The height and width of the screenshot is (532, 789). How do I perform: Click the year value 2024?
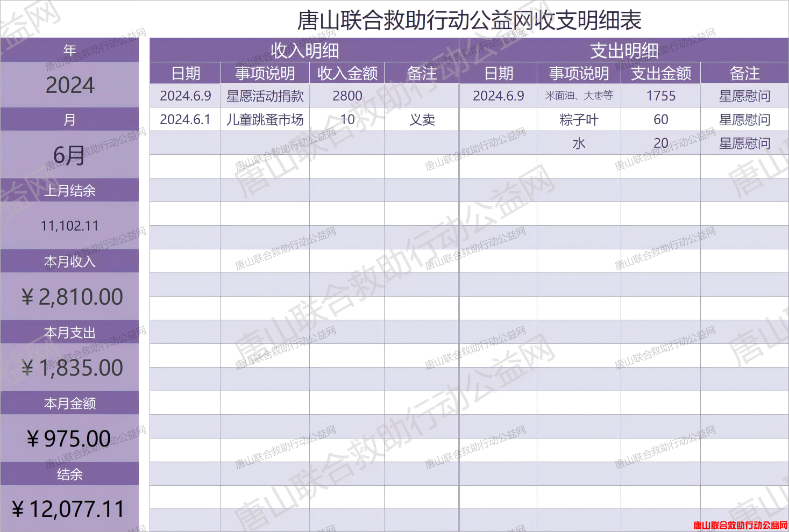click(x=69, y=85)
